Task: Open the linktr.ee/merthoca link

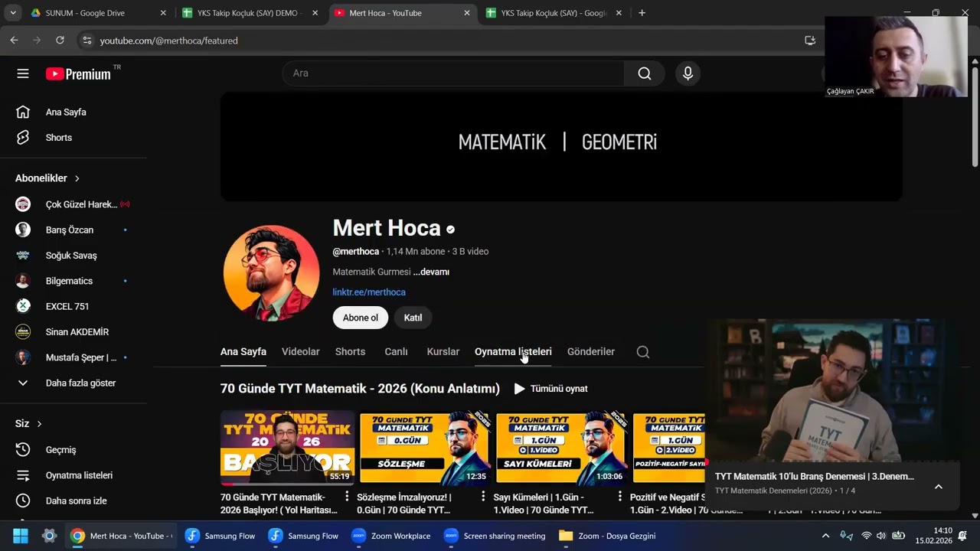Action: (369, 292)
